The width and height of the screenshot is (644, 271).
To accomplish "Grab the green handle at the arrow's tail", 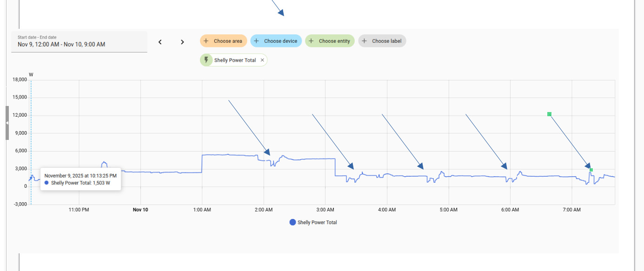I will pos(549,114).
